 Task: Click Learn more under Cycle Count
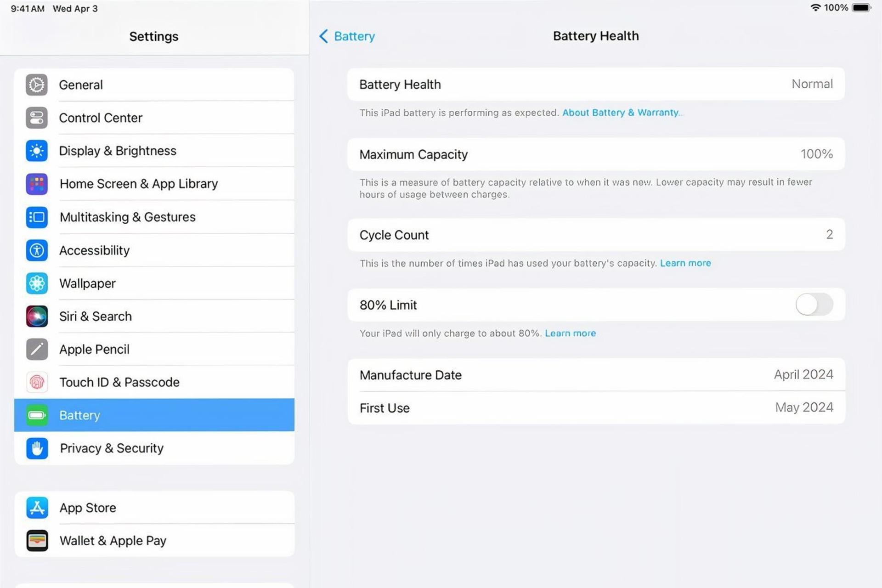coord(685,263)
